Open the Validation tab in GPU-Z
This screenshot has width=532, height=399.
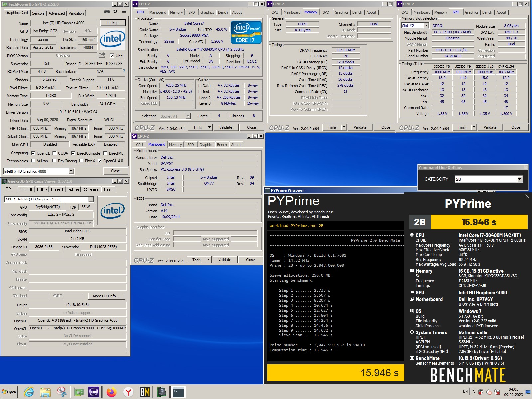point(76,13)
